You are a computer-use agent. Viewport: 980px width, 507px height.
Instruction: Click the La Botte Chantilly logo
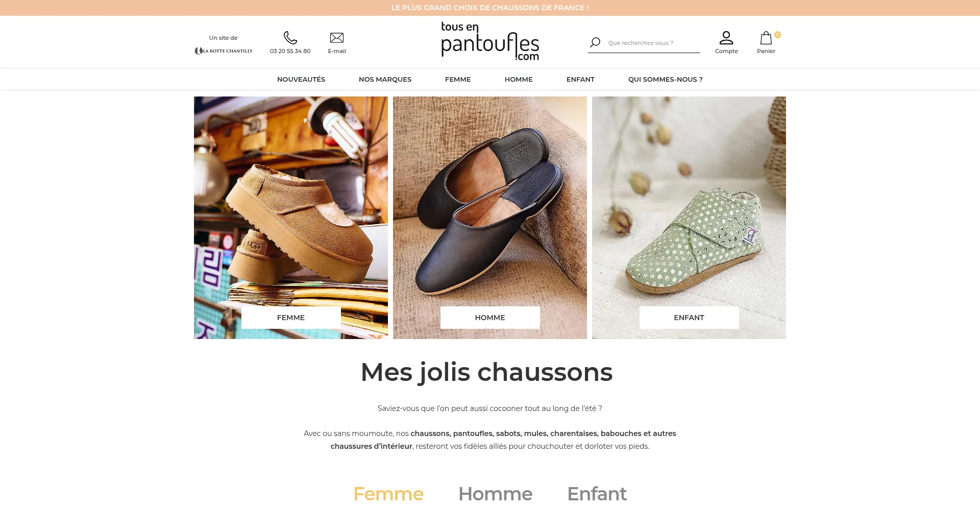tap(224, 51)
